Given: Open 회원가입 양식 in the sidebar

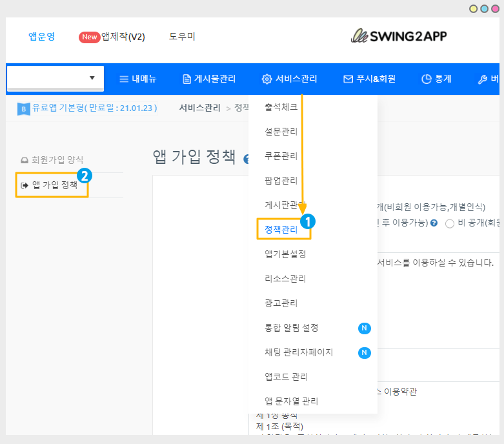Looking at the screenshot, I should pyautogui.click(x=57, y=159).
